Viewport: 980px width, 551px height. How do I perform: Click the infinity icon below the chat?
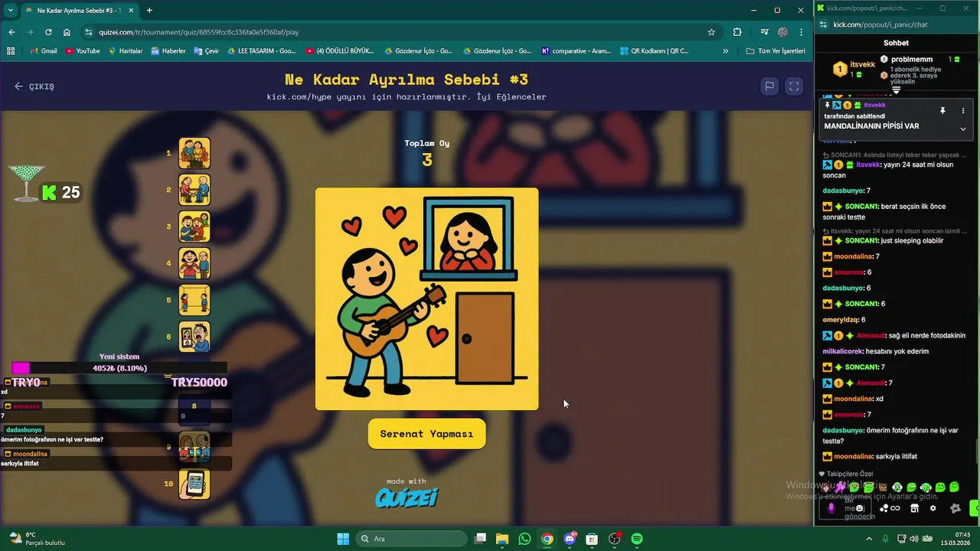tap(895, 508)
